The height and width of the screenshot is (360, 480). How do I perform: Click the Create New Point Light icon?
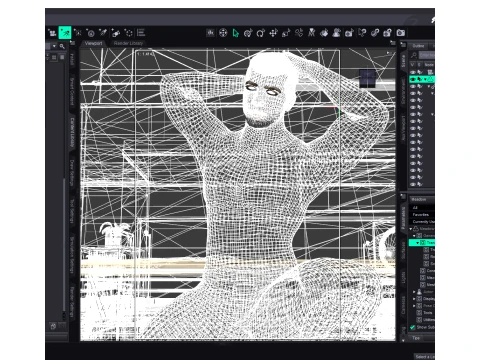[x=90, y=33]
